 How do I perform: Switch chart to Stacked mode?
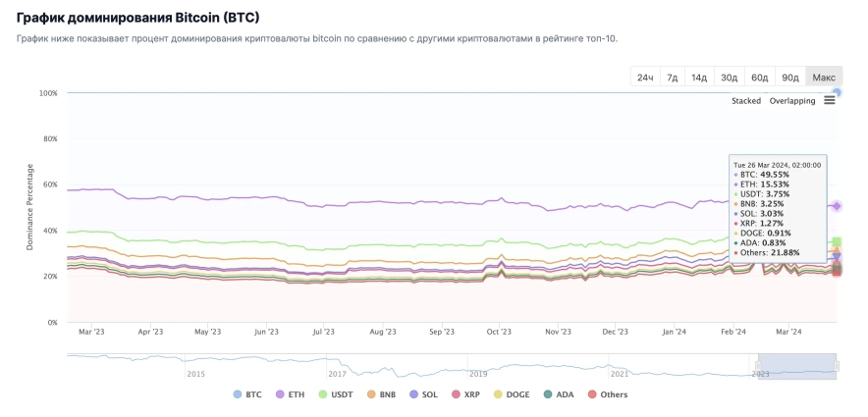point(746,100)
